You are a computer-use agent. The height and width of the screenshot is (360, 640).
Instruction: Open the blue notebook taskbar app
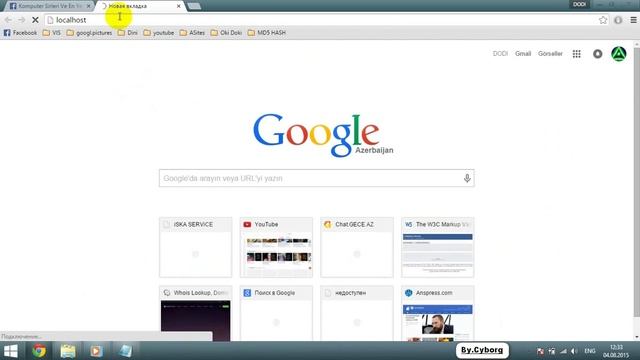click(x=125, y=351)
